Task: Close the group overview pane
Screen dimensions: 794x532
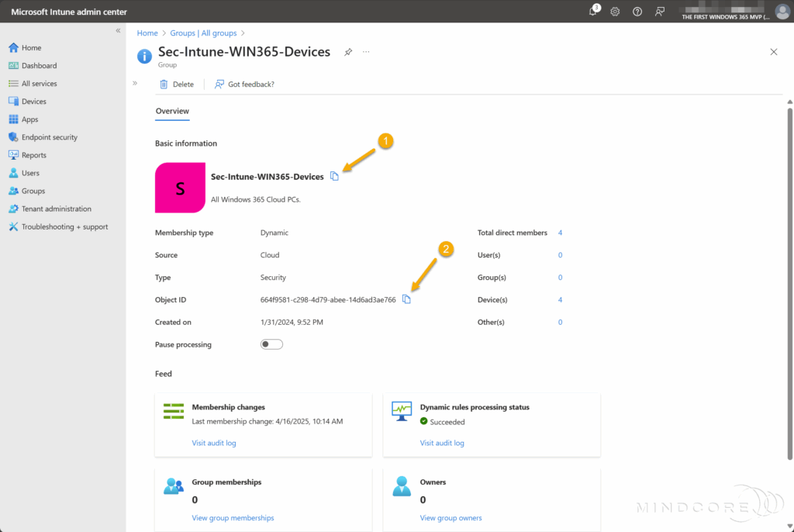Action: click(774, 52)
